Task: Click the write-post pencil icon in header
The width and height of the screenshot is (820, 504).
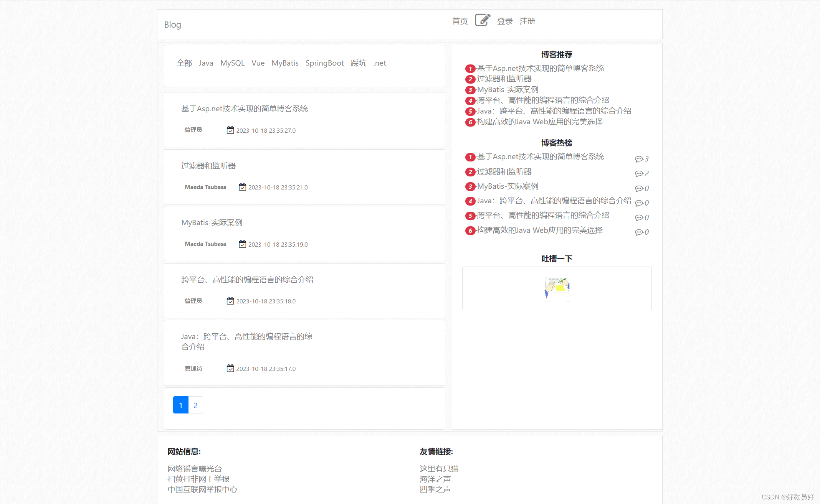Action: (x=482, y=20)
